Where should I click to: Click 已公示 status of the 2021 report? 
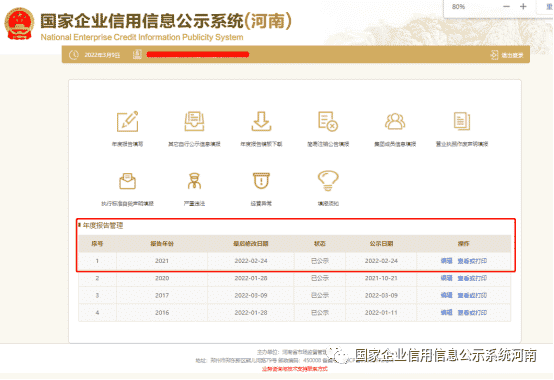(x=320, y=261)
